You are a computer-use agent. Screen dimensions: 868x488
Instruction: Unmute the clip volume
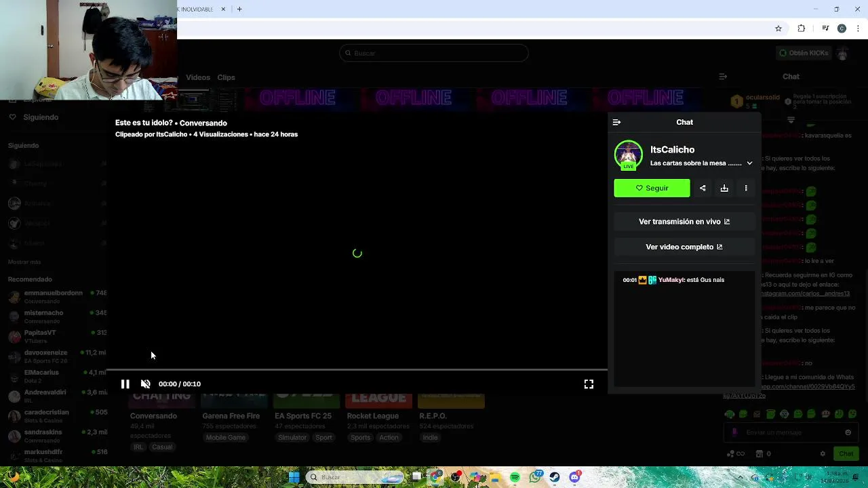pos(145,384)
